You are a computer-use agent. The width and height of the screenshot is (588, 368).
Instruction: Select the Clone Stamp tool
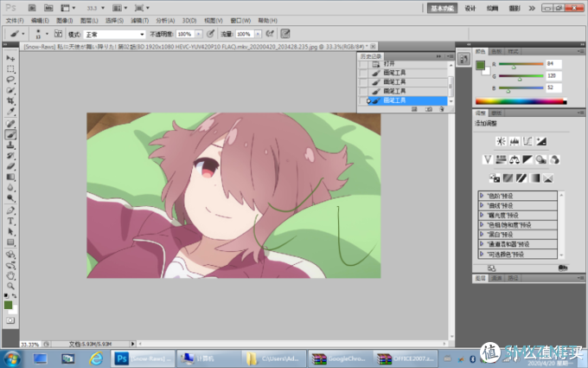coord(10,145)
